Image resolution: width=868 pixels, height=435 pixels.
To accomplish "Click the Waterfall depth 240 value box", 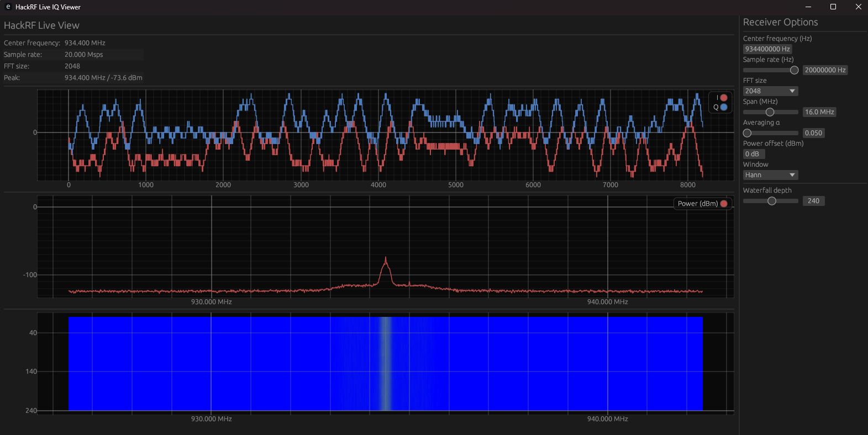I will [813, 201].
